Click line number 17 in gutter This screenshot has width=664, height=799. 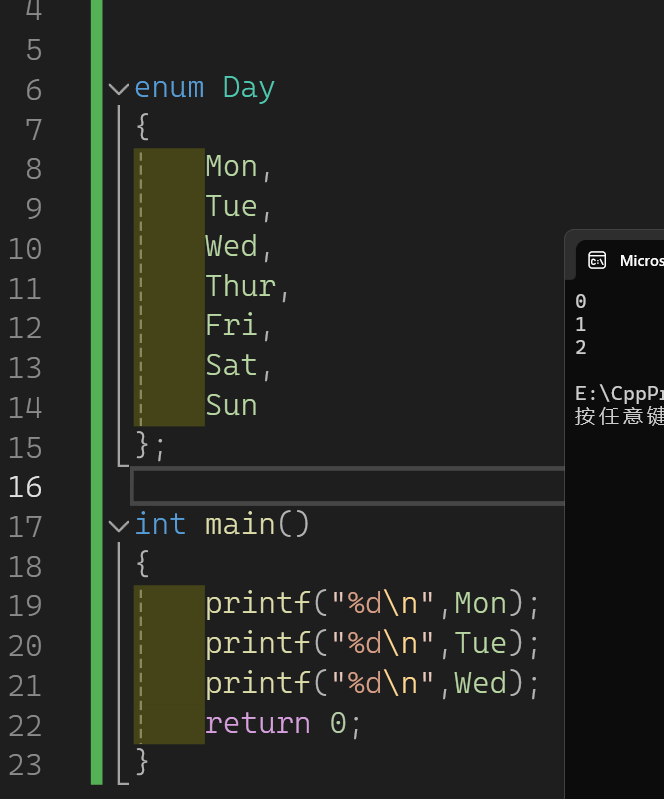[x=25, y=526]
